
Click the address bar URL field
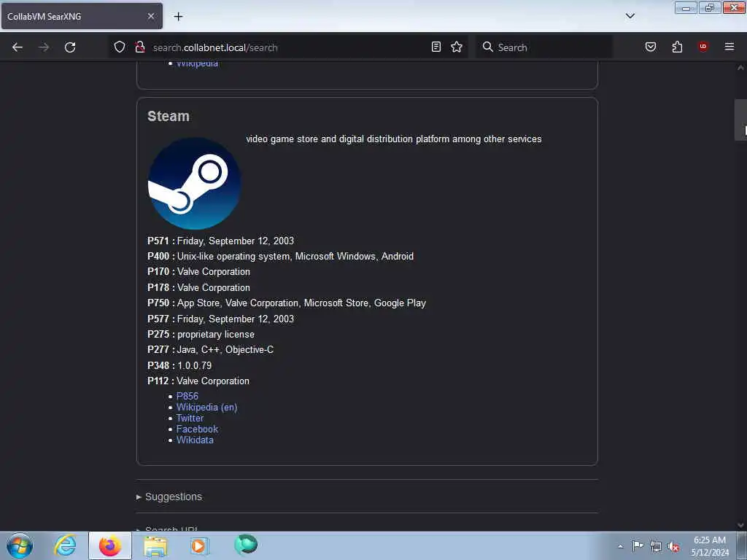pos(290,47)
